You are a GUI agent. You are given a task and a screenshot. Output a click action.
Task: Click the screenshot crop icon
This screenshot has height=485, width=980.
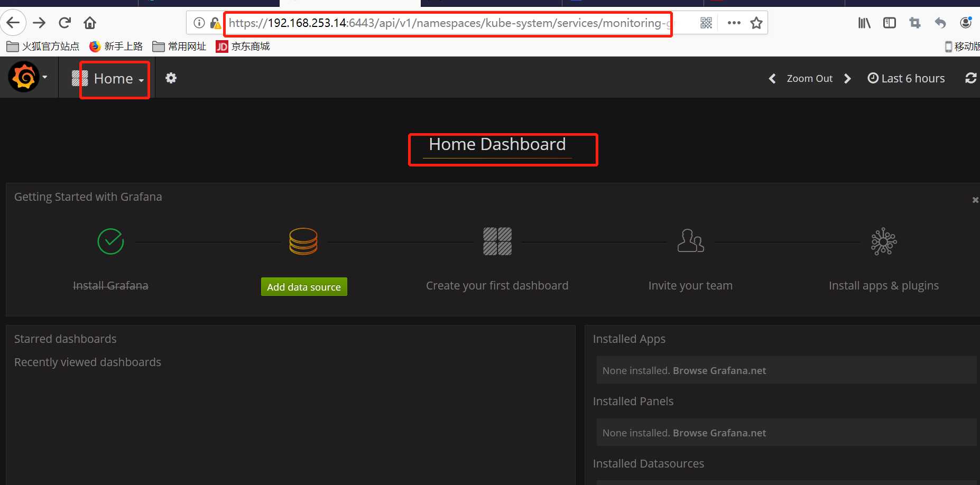(x=915, y=23)
